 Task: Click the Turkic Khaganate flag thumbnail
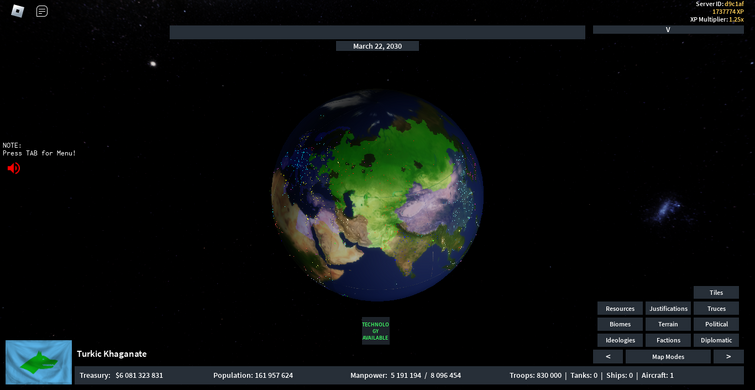click(39, 362)
